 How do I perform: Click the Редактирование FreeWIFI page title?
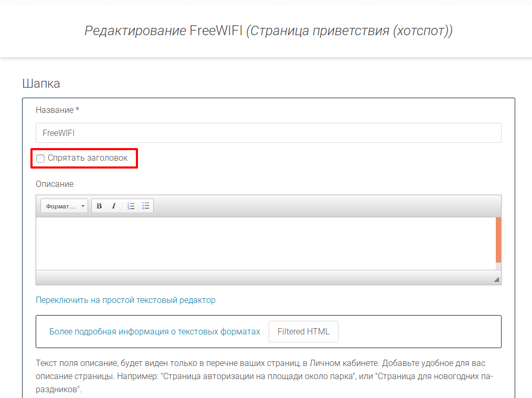268,31
